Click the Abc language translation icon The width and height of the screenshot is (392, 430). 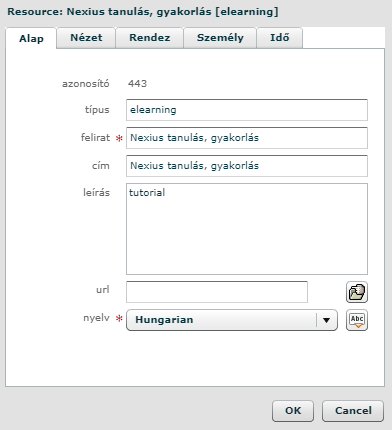click(357, 320)
